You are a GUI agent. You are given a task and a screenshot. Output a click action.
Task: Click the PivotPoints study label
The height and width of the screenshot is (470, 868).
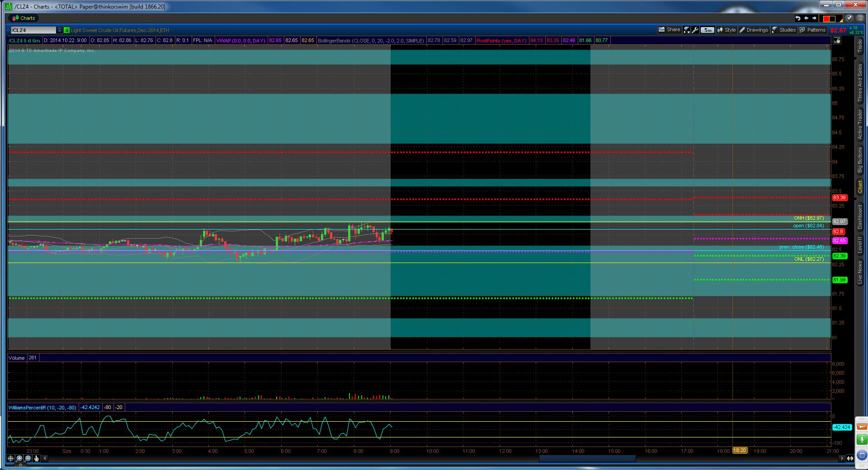pos(501,41)
